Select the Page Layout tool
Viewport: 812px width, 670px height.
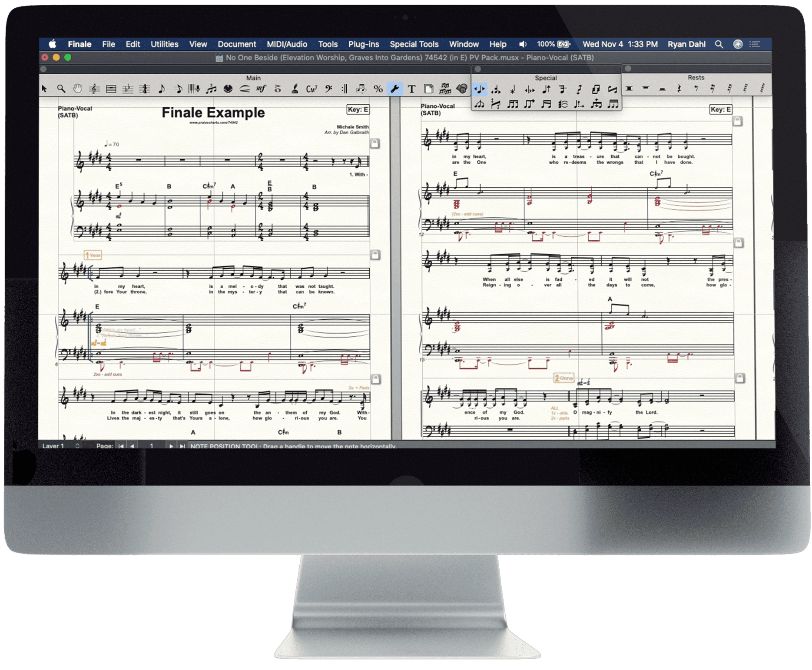point(428,89)
